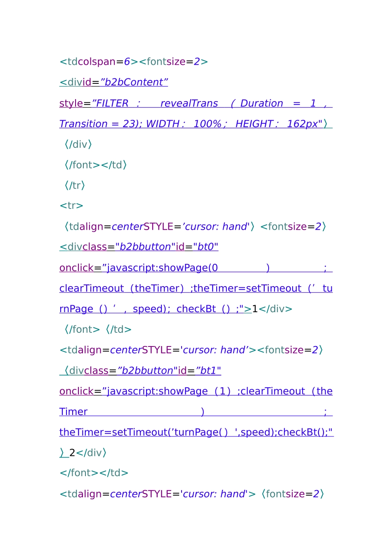Image resolution: width=392 pixels, height=555 pixels.
Task: Click the '<tr>' opening tag
Action: [71, 206]
